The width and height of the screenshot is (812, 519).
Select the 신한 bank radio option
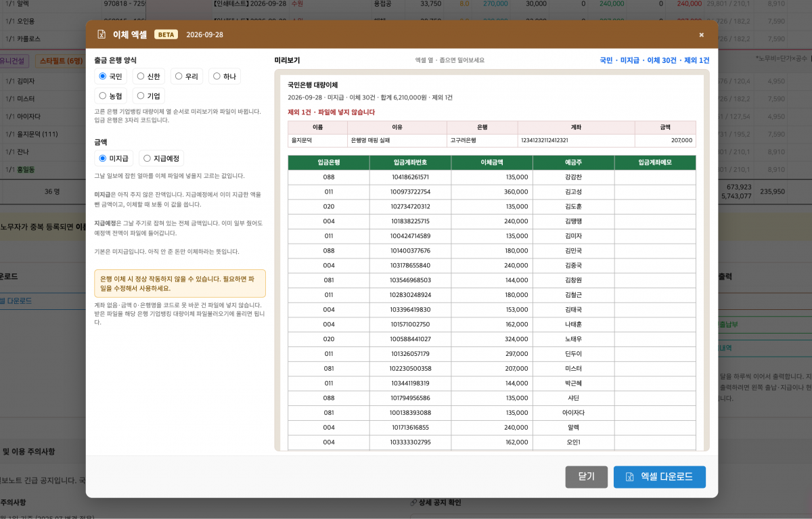148,76
